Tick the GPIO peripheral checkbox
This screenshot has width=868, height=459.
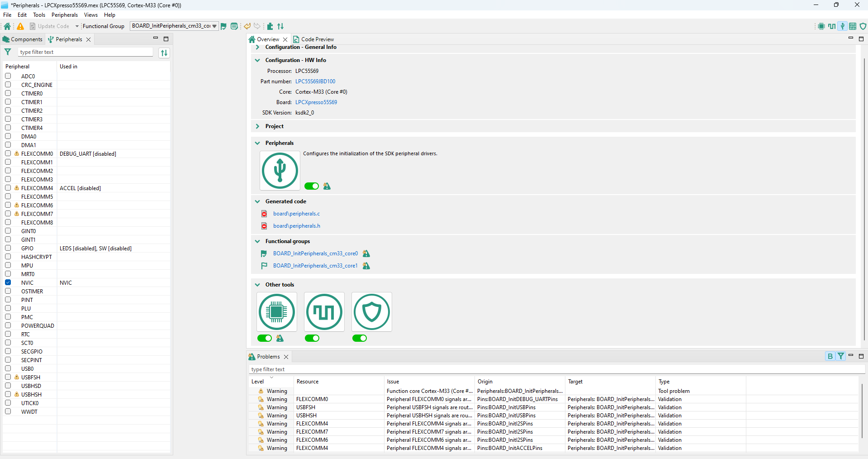tap(8, 248)
